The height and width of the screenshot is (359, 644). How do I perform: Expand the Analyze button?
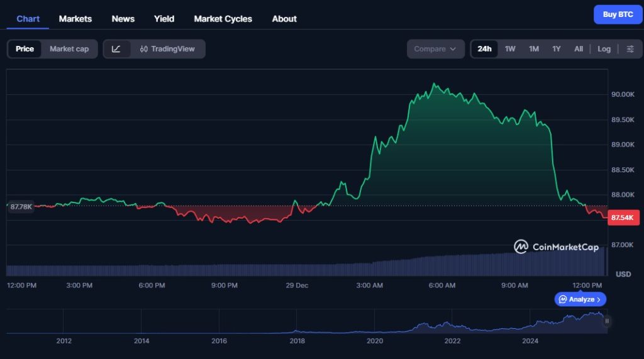pyautogui.click(x=580, y=299)
